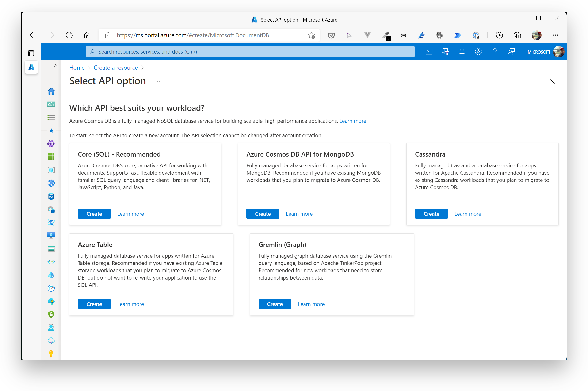588x391 pixels.
Task: Go to Home icon in Azure sidebar
Action: (51, 91)
